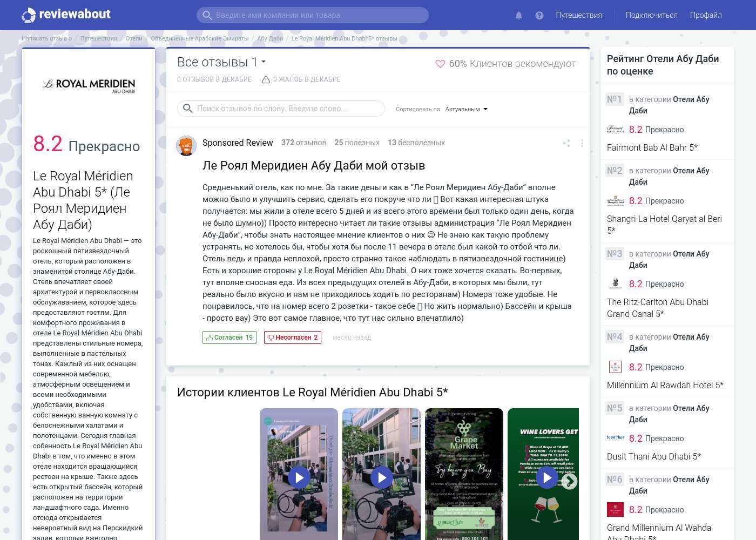
Task: Click the reviewabout logo
Action: [x=66, y=15]
